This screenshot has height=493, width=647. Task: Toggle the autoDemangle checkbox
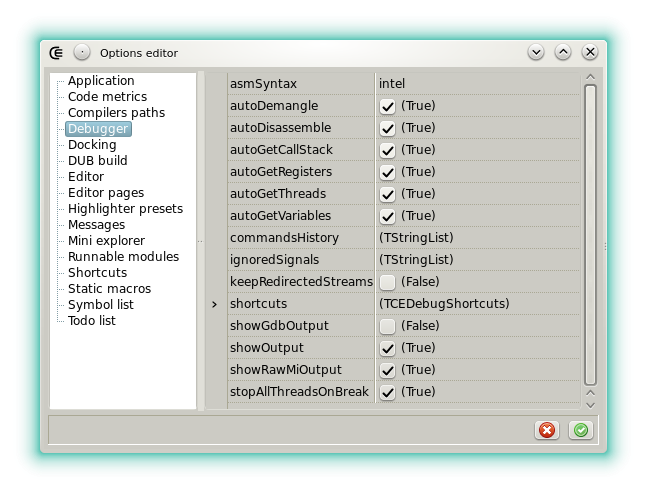tap(388, 106)
